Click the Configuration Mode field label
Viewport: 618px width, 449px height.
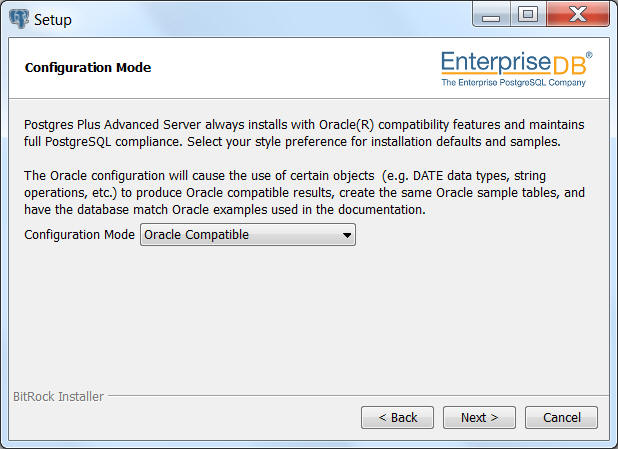click(x=79, y=235)
